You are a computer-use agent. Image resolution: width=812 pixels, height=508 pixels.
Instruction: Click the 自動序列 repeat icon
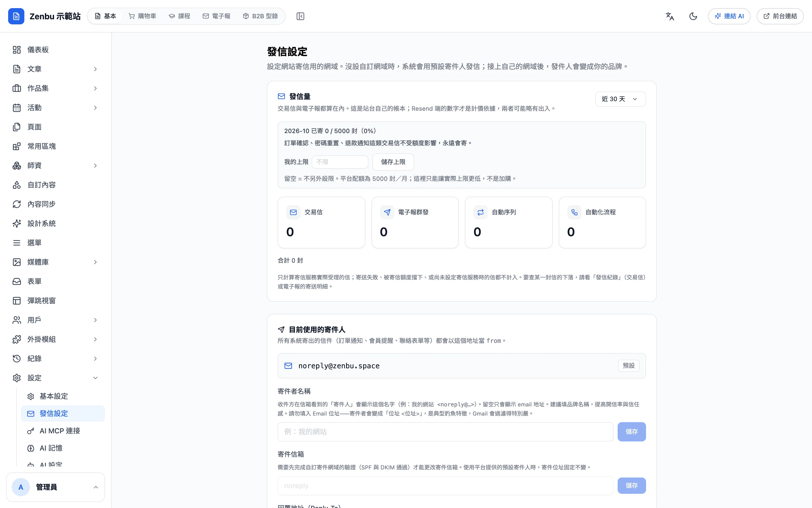(x=481, y=212)
